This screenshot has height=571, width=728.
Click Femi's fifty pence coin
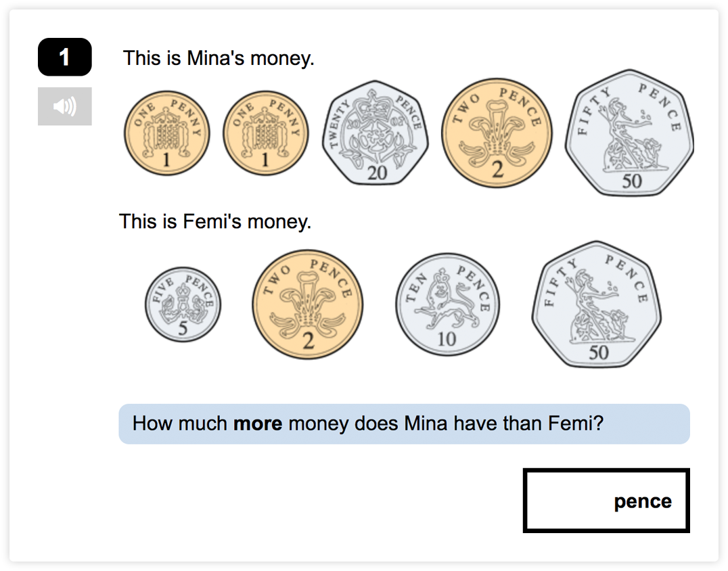(x=596, y=304)
